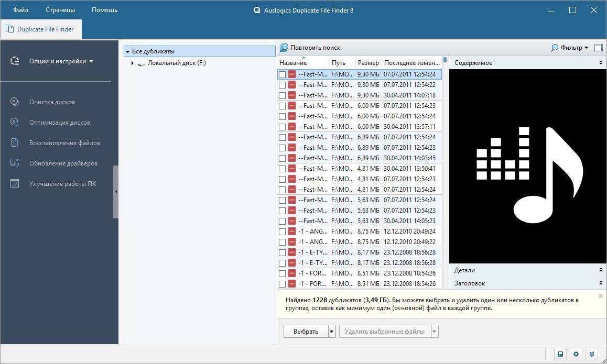Open the Страницы menu
The image size is (607, 364).
pyautogui.click(x=60, y=10)
